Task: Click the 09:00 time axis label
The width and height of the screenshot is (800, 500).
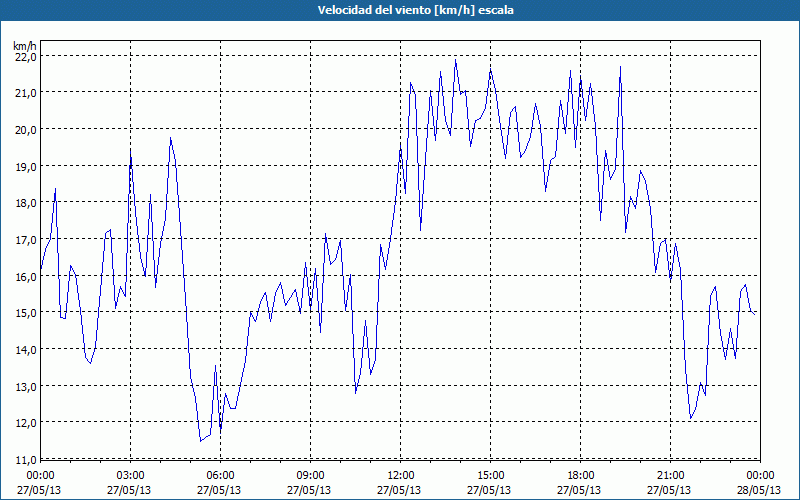Action: pos(310,476)
